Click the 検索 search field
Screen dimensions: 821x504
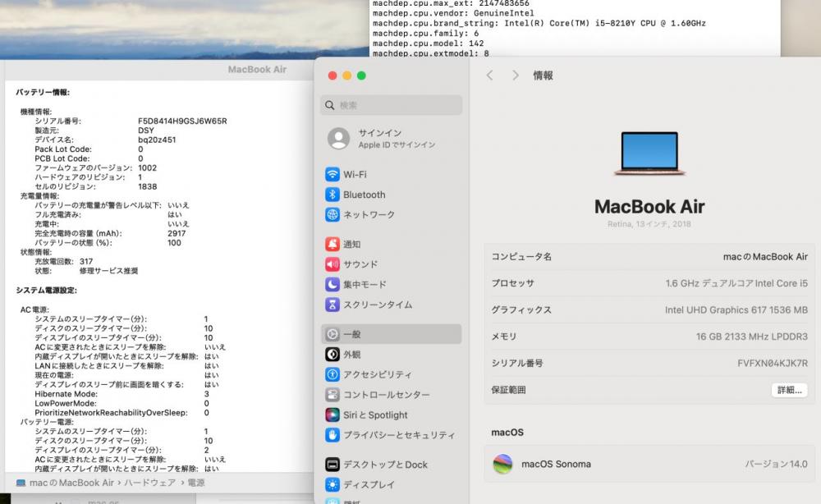(x=392, y=105)
